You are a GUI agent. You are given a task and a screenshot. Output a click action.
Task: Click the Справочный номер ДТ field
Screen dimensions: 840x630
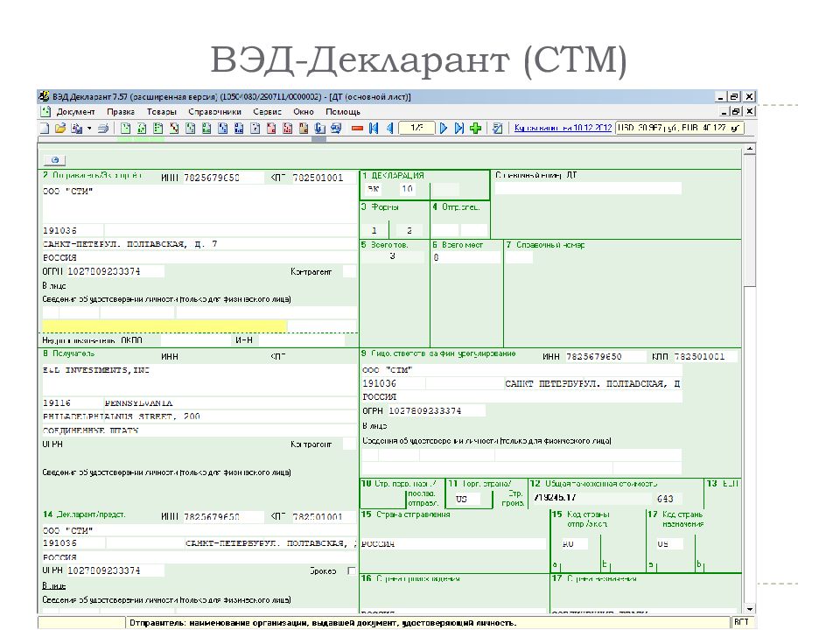588,188
